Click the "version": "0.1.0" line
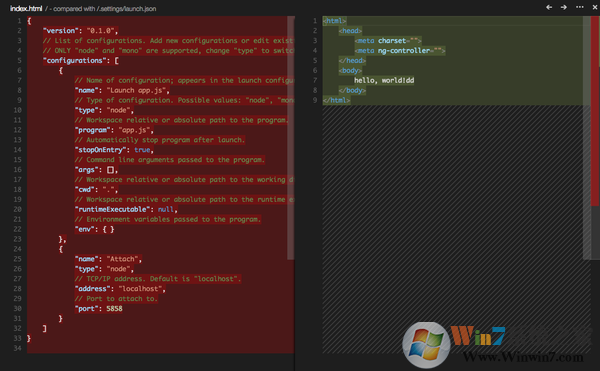Screen dimensions: 600x371 click(x=80, y=31)
